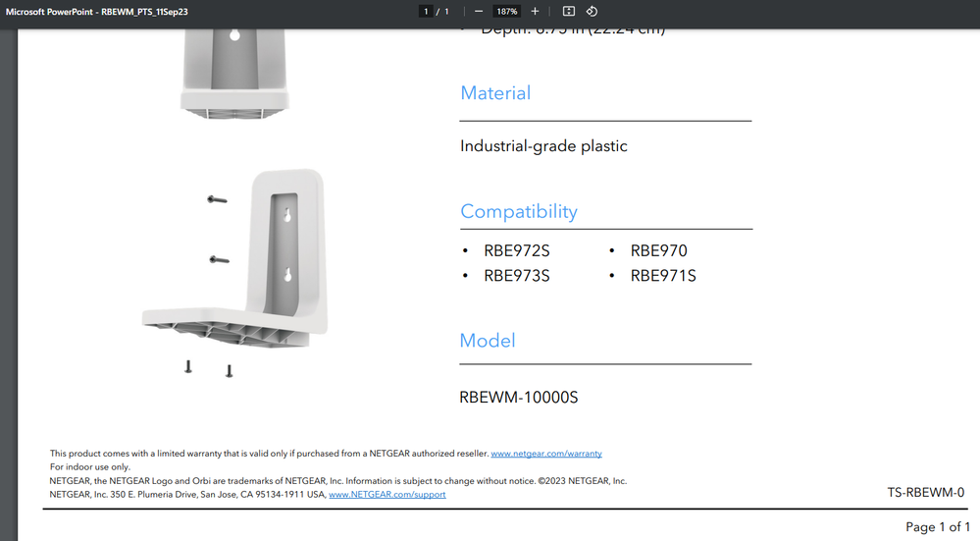The image size is (980, 541).
Task: Click the Model heading
Action: (488, 341)
